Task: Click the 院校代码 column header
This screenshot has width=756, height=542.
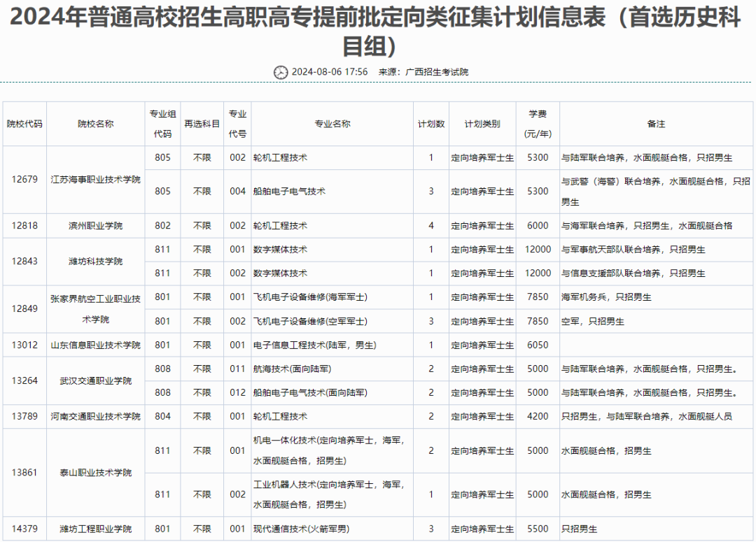Action: 24,124
